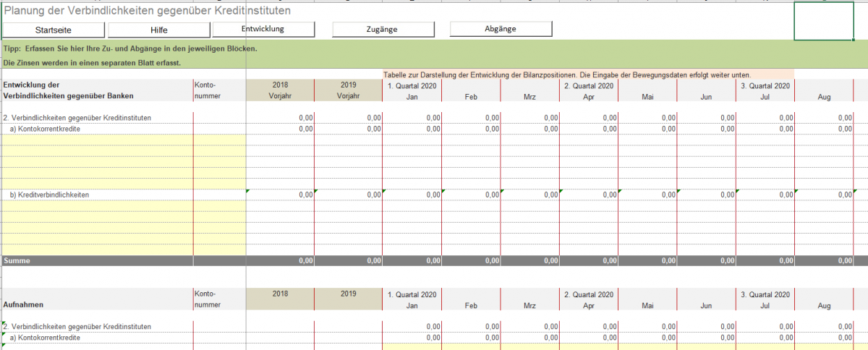Go to the Zugänge block
This screenshot has width=868, height=350.
point(383,29)
